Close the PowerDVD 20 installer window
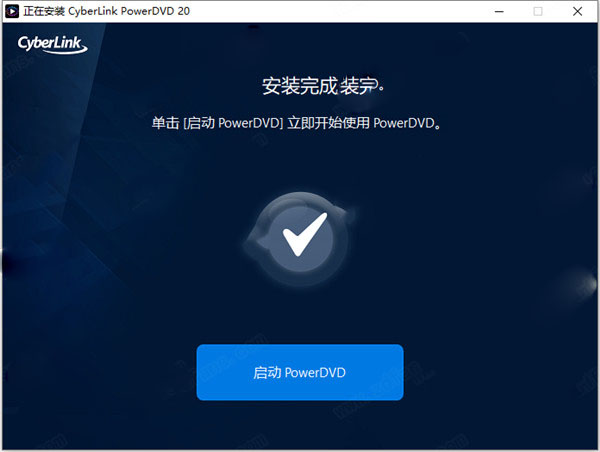 pos(577,11)
